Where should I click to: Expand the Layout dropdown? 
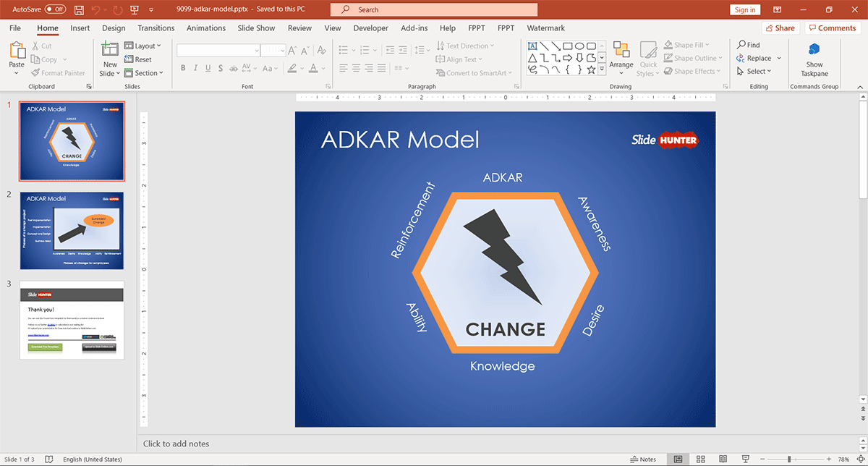click(x=143, y=46)
